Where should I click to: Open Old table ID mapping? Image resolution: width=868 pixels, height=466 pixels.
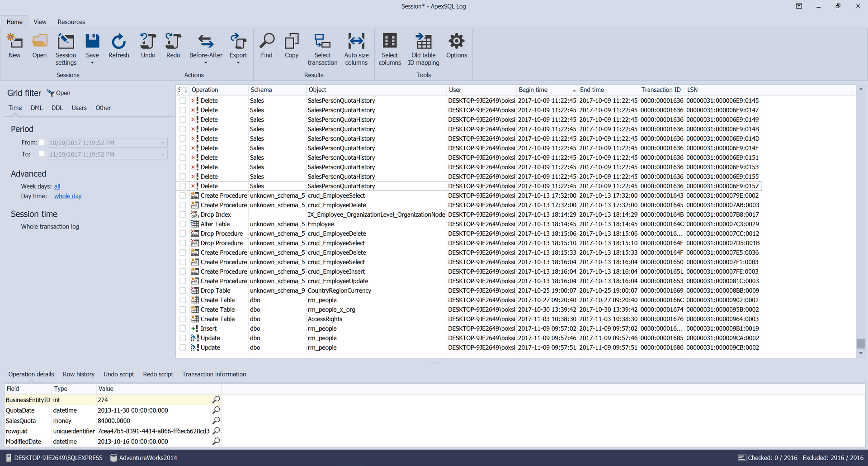[424, 49]
